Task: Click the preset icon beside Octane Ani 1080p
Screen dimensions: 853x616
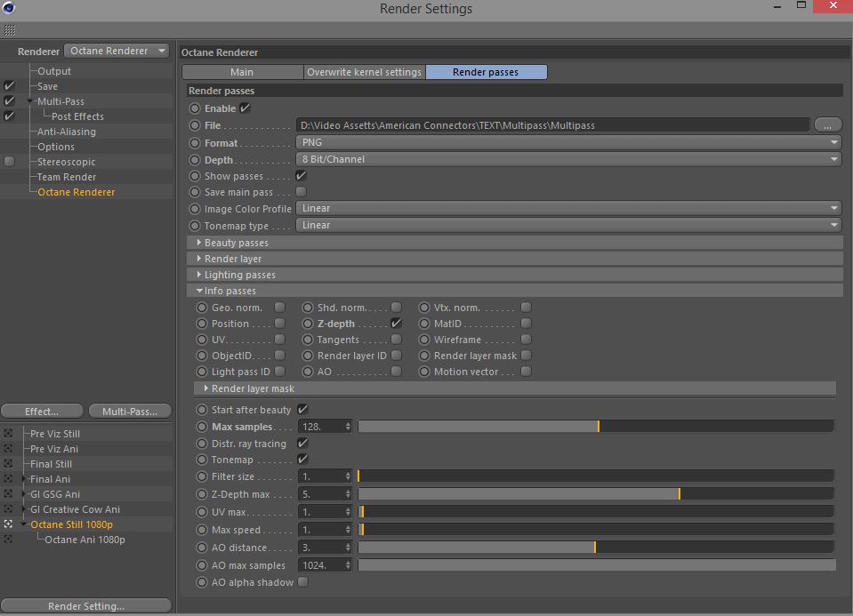Action: (x=8, y=540)
